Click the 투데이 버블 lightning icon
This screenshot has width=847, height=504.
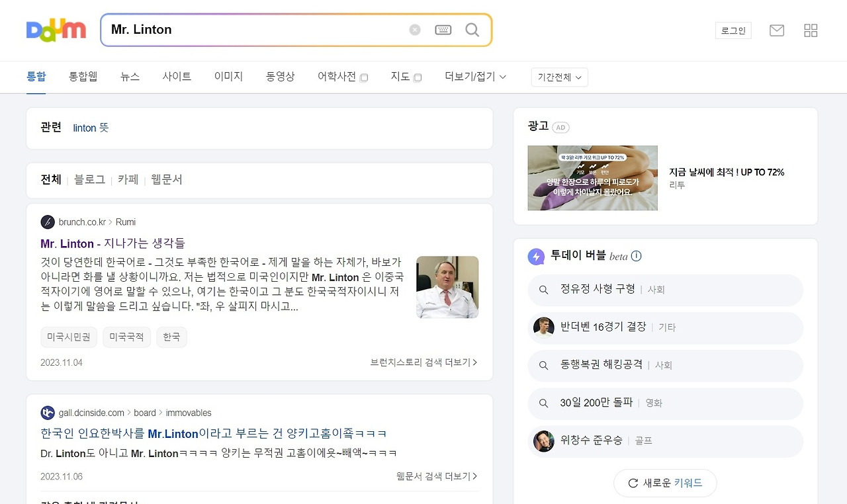click(x=536, y=257)
